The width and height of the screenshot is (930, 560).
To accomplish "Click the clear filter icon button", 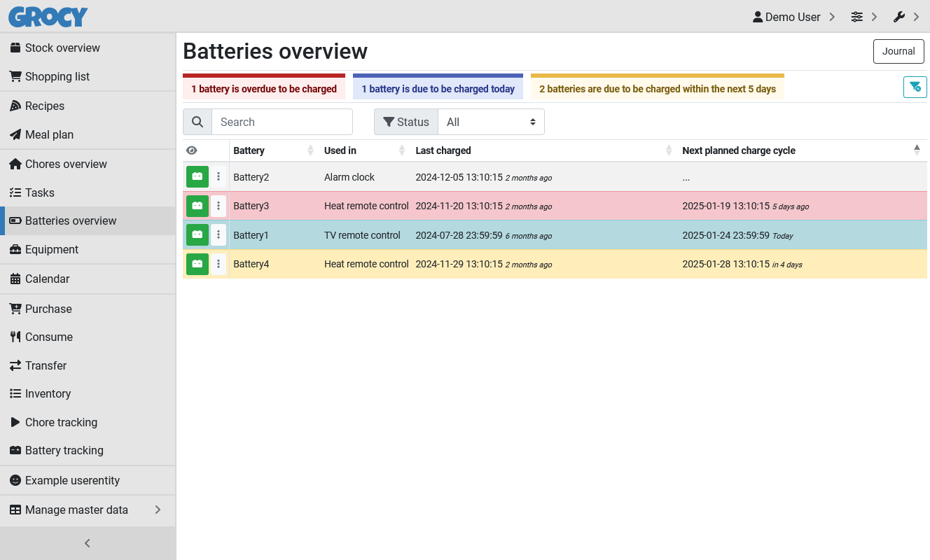I will pos(915,87).
